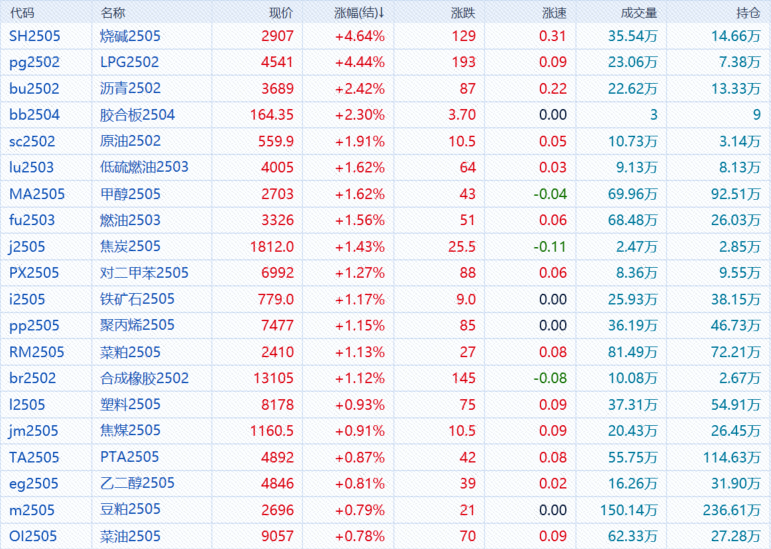Open 铁矿石2505 contract

(x=137, y=299)
